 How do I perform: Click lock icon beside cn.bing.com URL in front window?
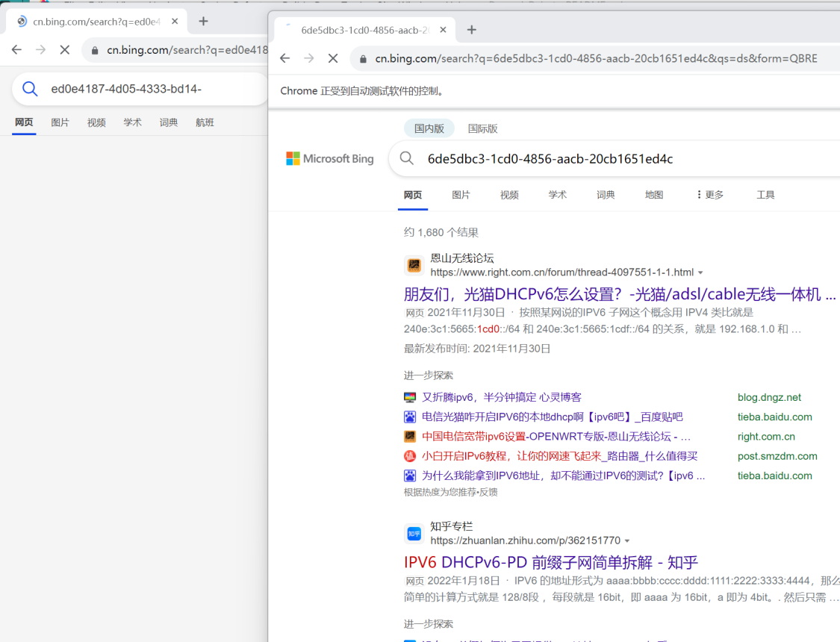pos(363,59)
